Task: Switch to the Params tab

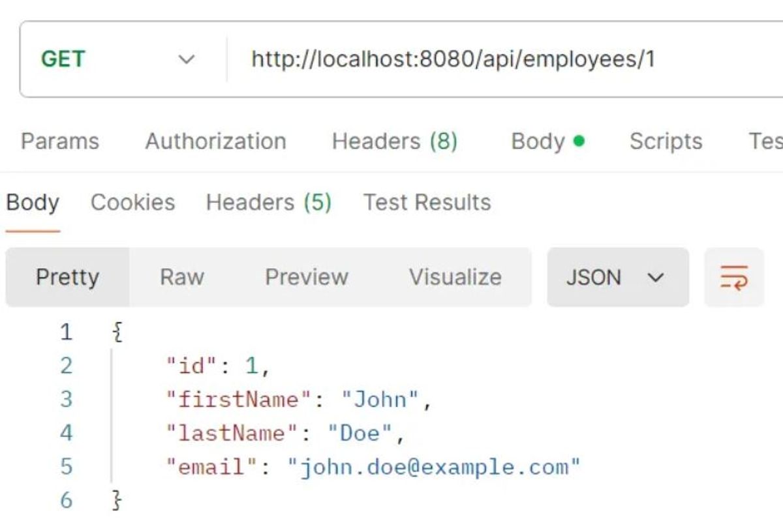Action: (60, 141)
